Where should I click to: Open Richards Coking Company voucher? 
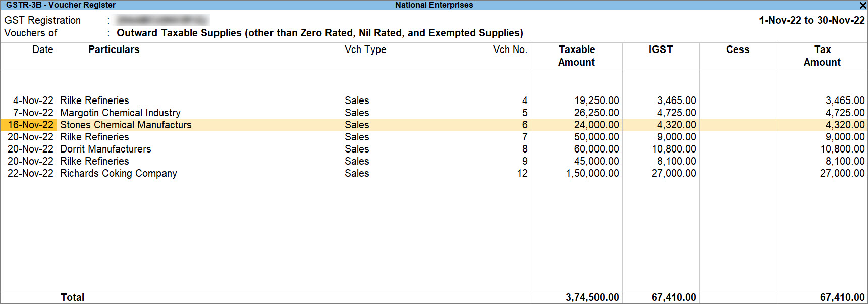(434, 173)
